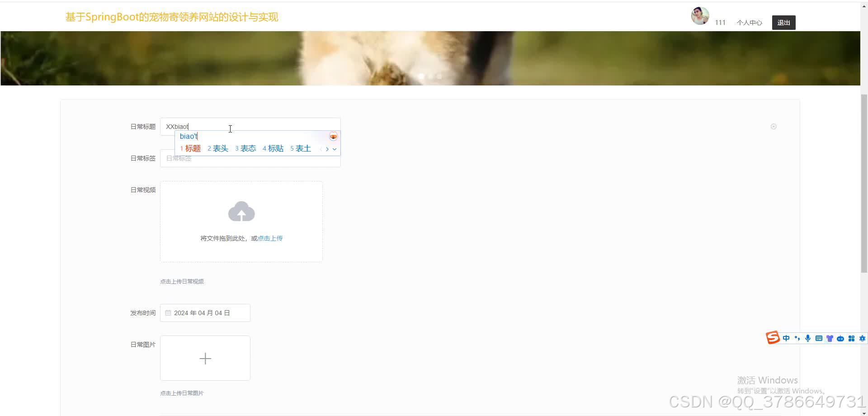
Task: Open IME toolbox grid icon
Action: pos(851,338)
